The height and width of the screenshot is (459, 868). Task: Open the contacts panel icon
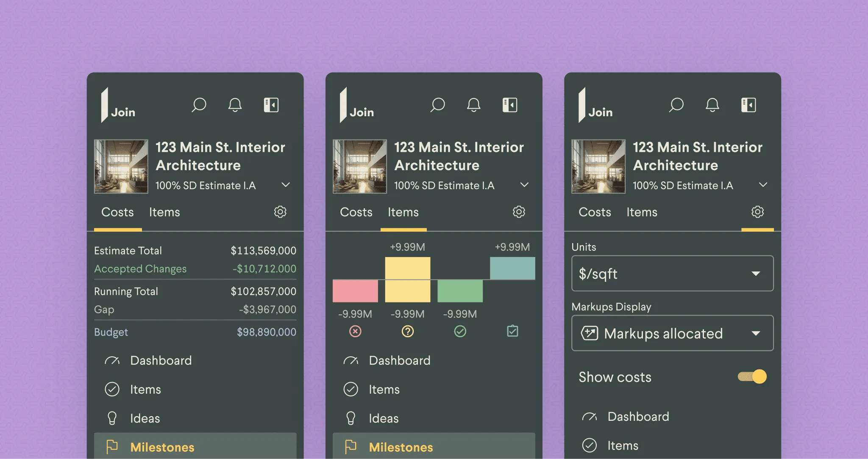click(272, 104)
